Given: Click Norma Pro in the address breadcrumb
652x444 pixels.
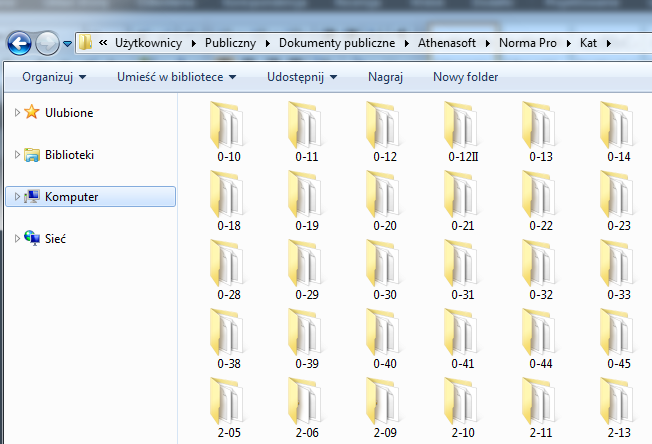Looking at the screenshot, I should pyautogui.click(x=526, y=43).
